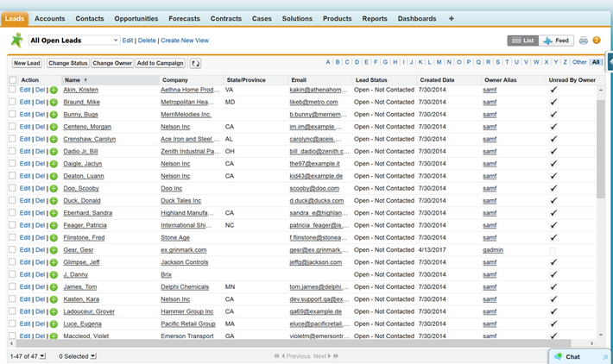Open owner alias gadmin link
This screenshot has height=364, width=613.
point(493,250)
